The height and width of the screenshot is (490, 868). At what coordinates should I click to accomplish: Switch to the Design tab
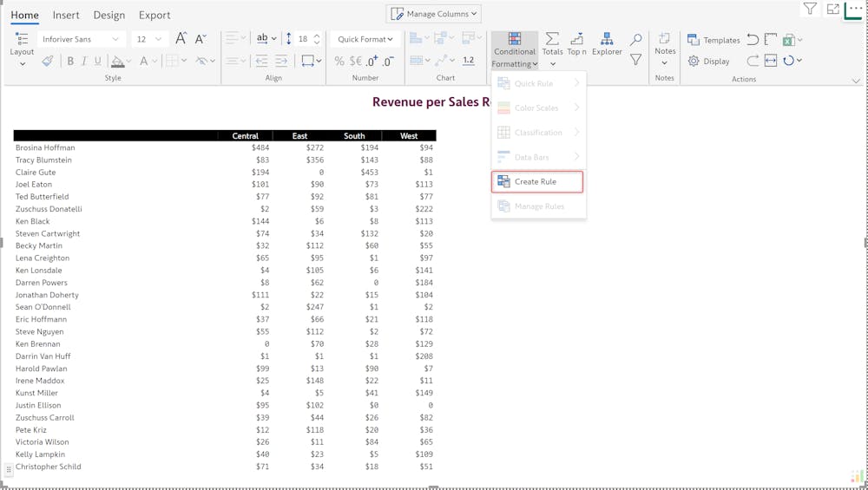pyautogui.click(x=109, y=15)
